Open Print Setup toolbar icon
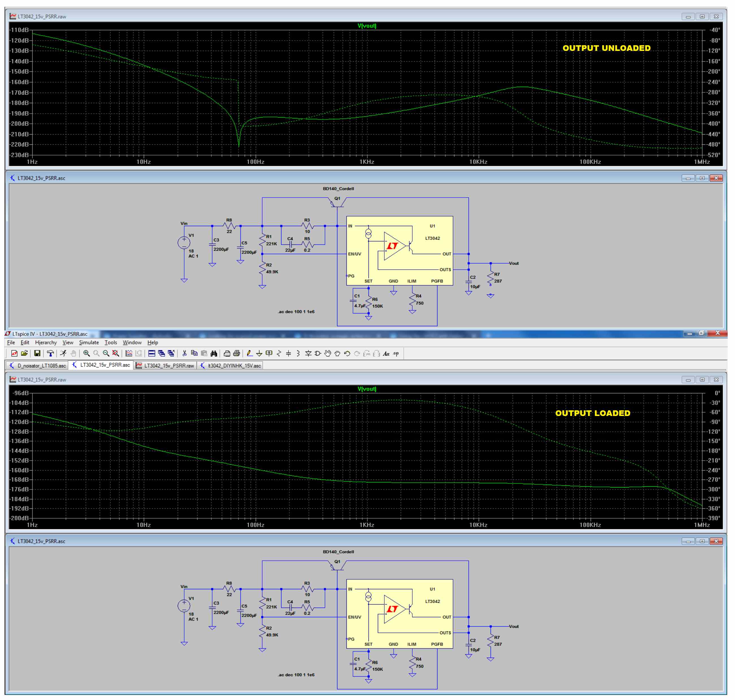Screen dimensions: 735x700 click(x=227, y=353)
